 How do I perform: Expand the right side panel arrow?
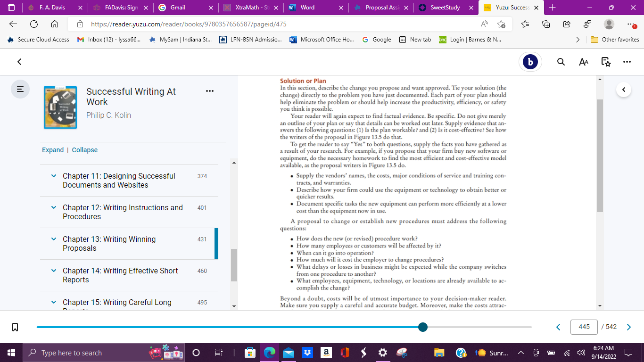tap(624, 90)
